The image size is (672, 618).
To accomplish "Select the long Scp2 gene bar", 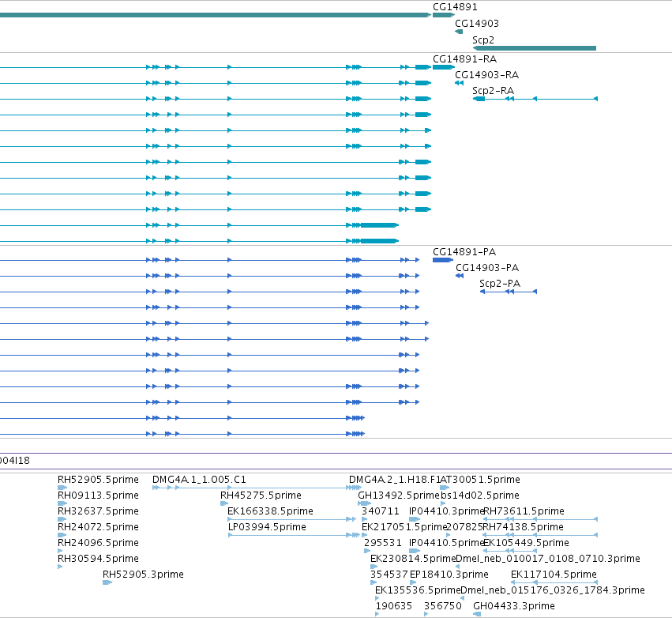I will (x=535, y=48).
